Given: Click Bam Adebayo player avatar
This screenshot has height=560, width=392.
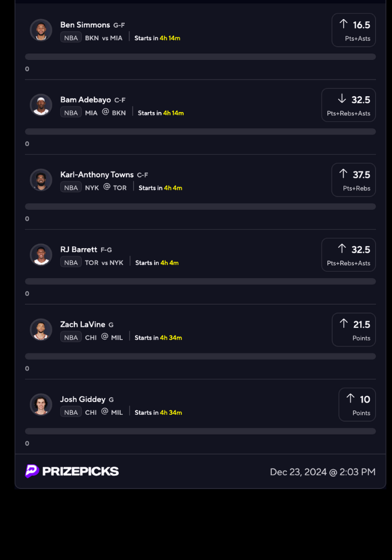Looking at the screenshot, I should coord(41,105).
